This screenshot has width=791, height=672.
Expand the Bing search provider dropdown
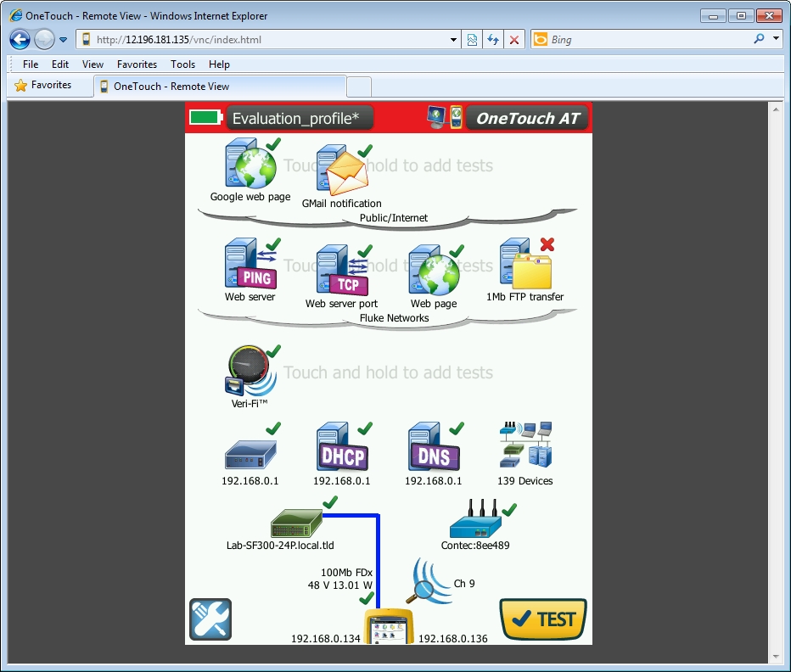point(776,39)
